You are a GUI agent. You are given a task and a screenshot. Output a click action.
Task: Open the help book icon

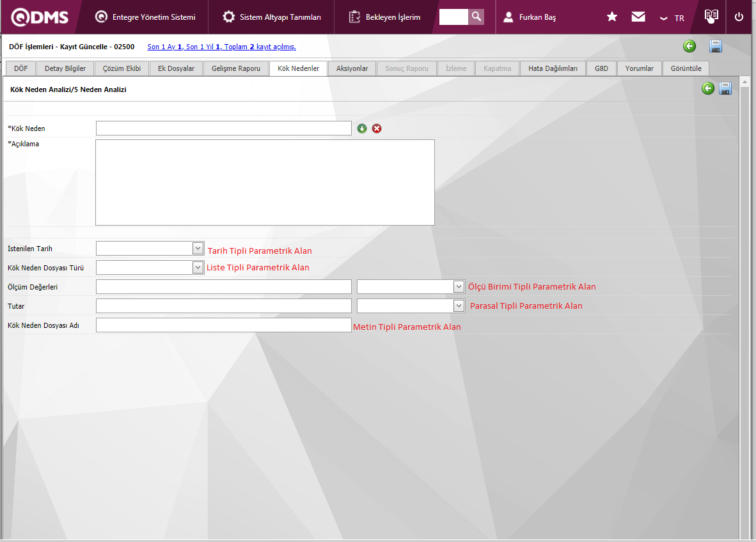711,16
